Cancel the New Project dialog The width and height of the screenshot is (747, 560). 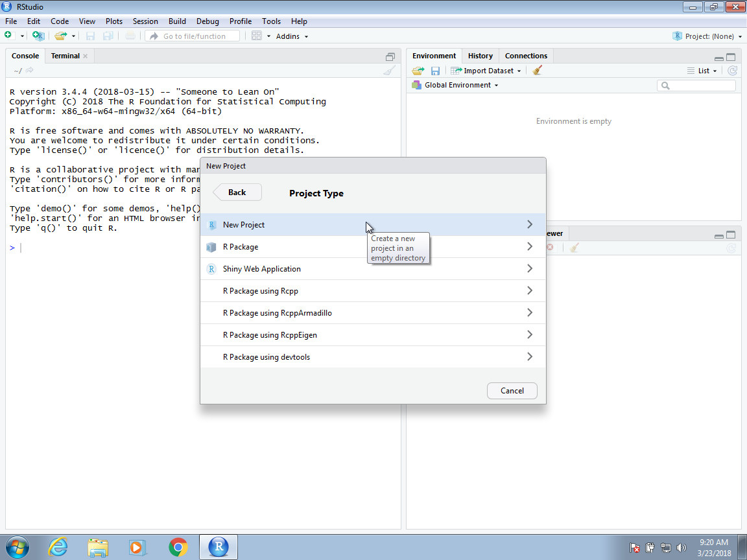[x=512, y=390]
